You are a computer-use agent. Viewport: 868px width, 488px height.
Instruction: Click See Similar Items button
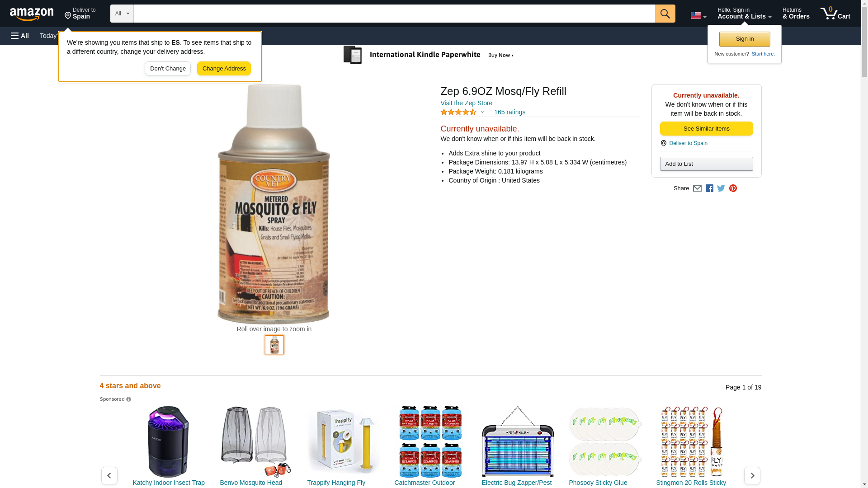[706, 129]
